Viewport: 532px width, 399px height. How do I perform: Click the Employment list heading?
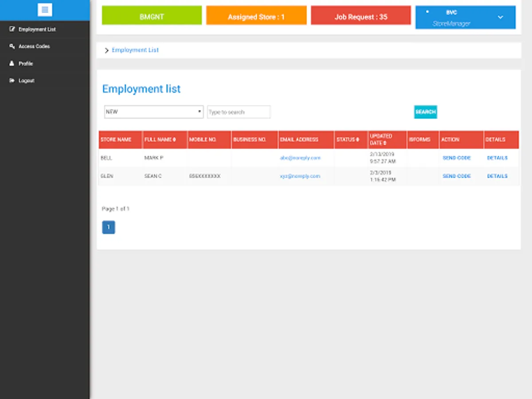[x=141, y=89]
